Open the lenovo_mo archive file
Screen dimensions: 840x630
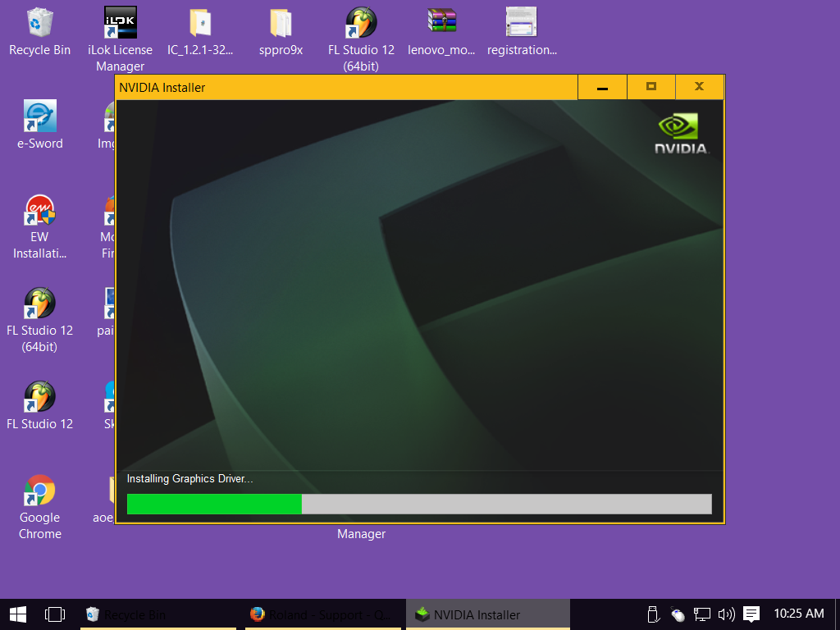click(441, 32)
